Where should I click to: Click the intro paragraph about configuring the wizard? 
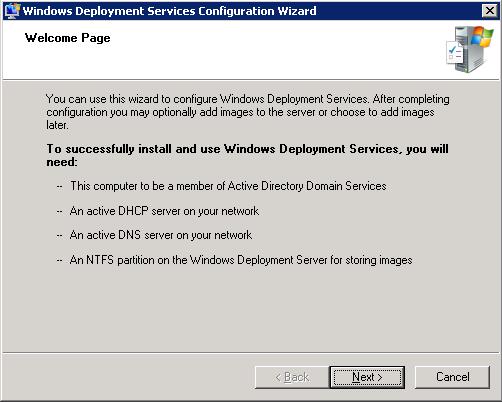coord(248,112)
